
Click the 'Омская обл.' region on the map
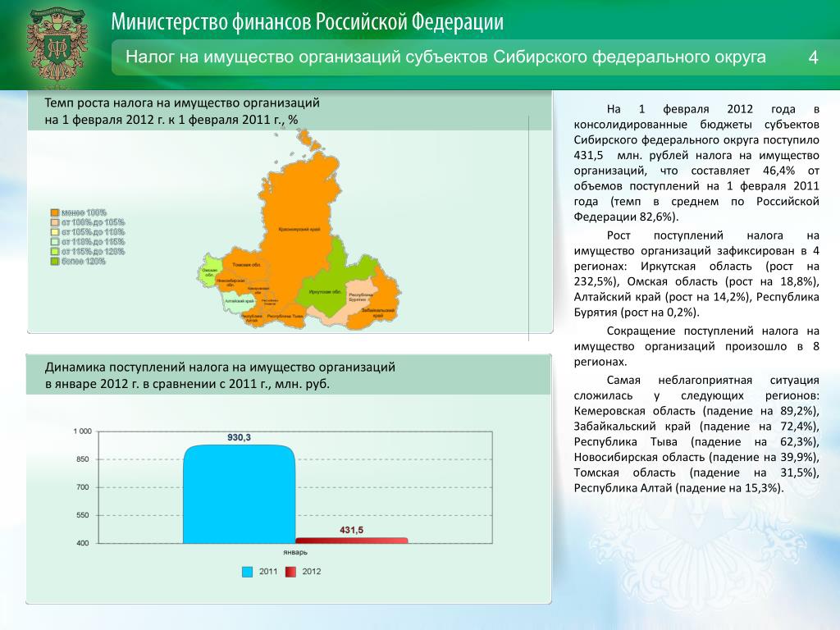(209, 272)
